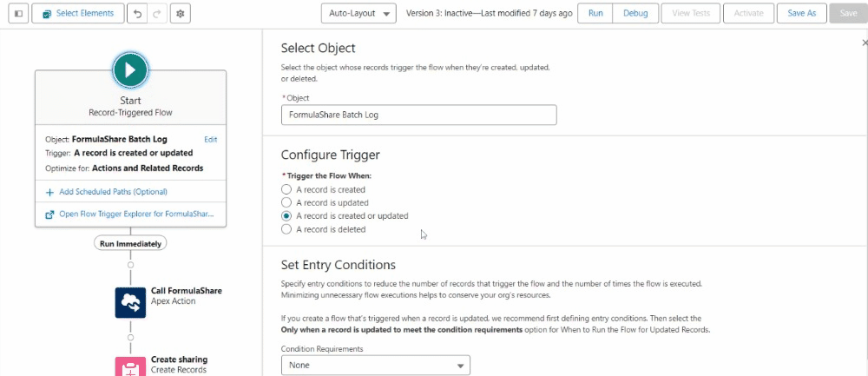Run the flow
Image resolution: width=868 pixels, height=376 pixels.
tap(595, 13)
